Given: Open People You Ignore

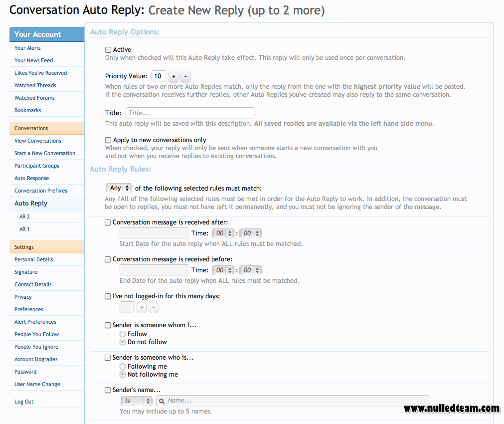Looking at the screenshot, I should click(x=37, y=347).
